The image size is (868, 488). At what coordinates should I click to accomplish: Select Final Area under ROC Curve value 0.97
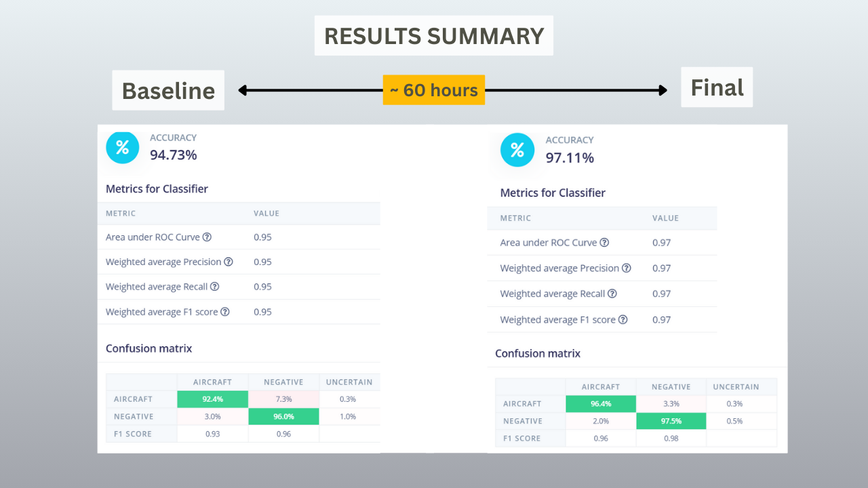pos(661,243)
